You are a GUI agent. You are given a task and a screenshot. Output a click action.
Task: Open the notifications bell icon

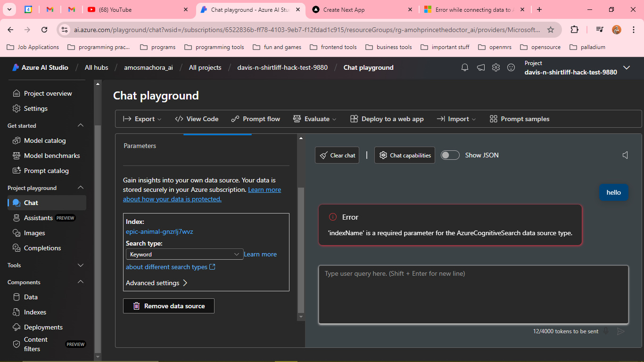point(465,67)
